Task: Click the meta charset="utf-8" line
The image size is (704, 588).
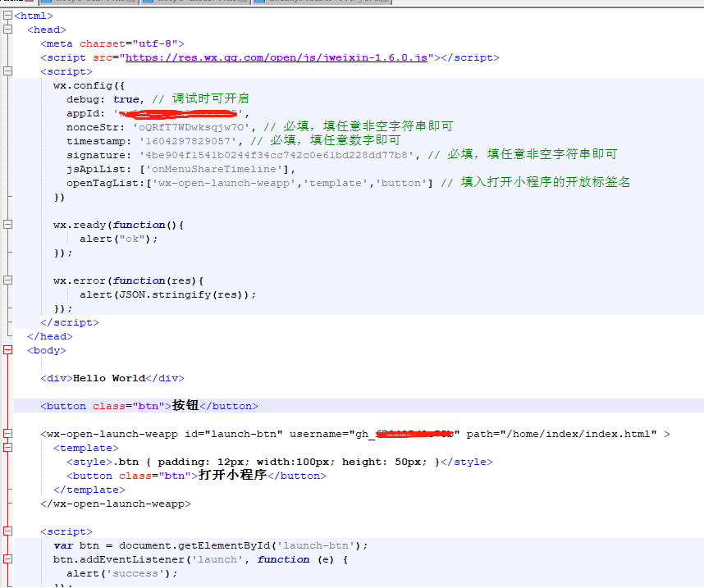Action: pos(112,43)
